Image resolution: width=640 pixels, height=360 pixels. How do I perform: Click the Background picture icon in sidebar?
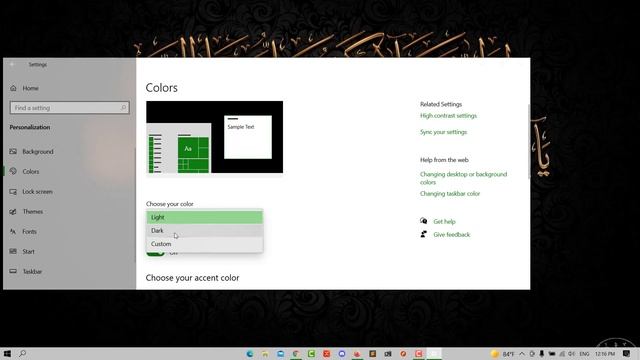pos(13,151)
